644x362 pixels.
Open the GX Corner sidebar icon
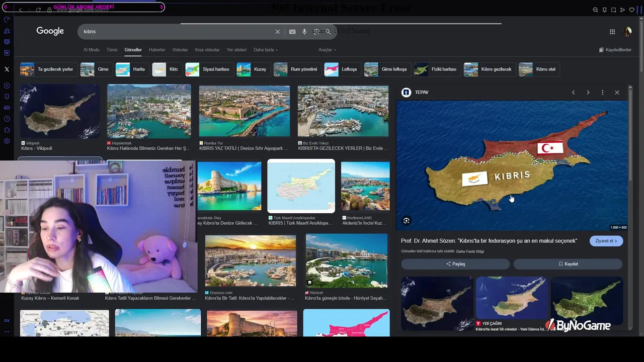(x=7, y=320)
